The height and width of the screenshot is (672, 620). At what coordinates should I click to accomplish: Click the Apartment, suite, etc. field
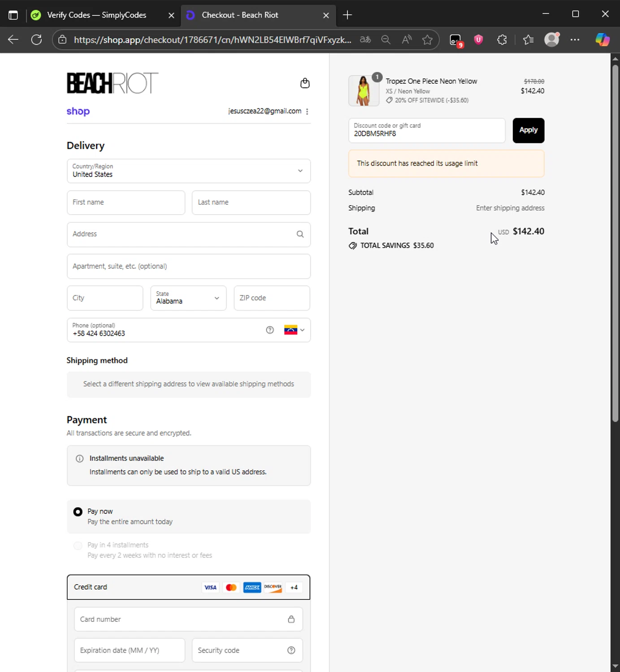[189, 267]
